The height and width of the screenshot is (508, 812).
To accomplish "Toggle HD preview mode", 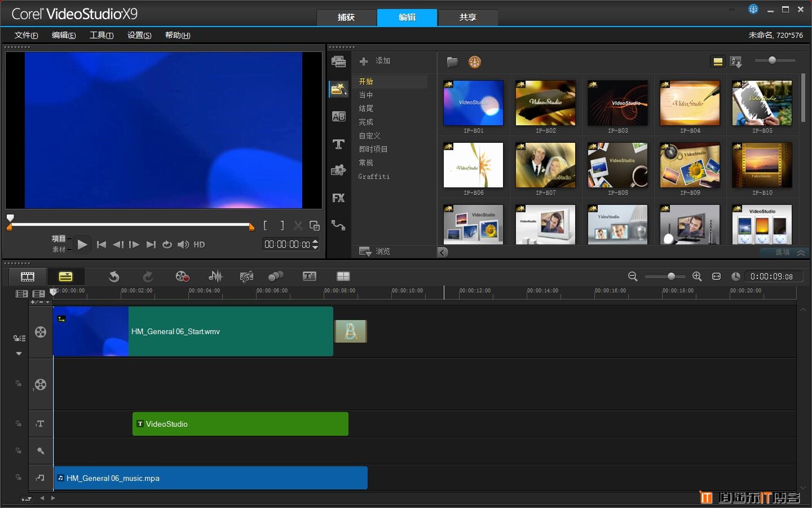I will pyautogui.click(x=199, y=244).
